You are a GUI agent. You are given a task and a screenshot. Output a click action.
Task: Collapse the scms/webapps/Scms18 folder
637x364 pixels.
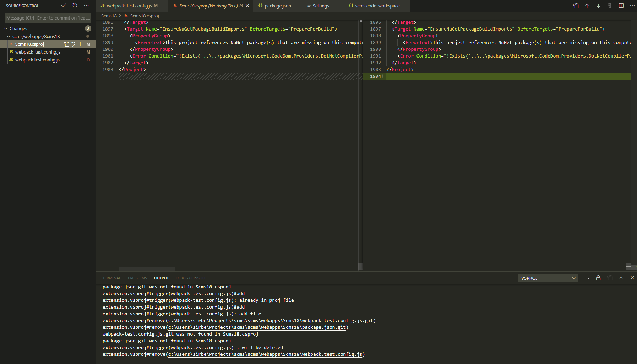pyautogui.click(x=9, y=36)
